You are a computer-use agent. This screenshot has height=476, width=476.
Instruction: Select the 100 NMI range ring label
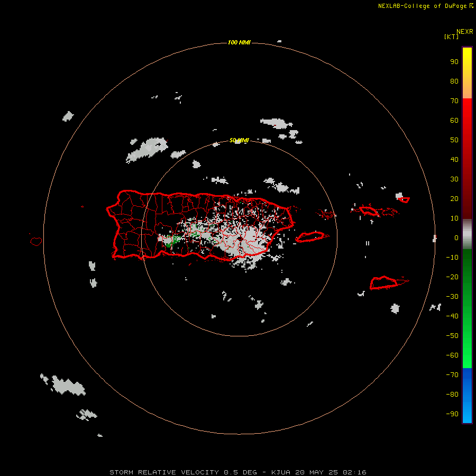pos(239,42)
